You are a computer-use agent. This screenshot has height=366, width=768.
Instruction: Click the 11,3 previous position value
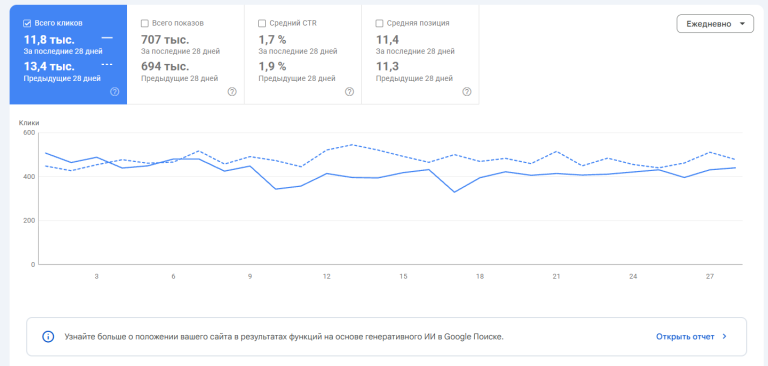[x=387, y=67]
